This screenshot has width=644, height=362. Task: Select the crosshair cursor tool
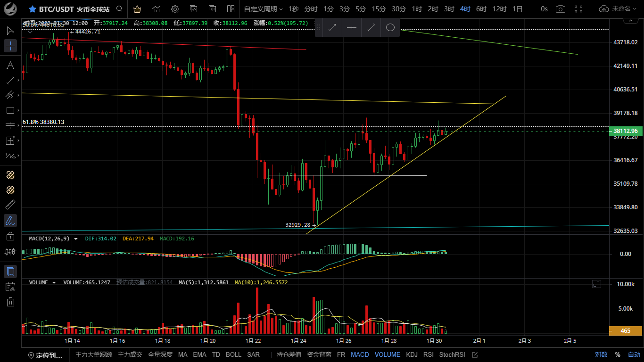[x=10, y=46]
